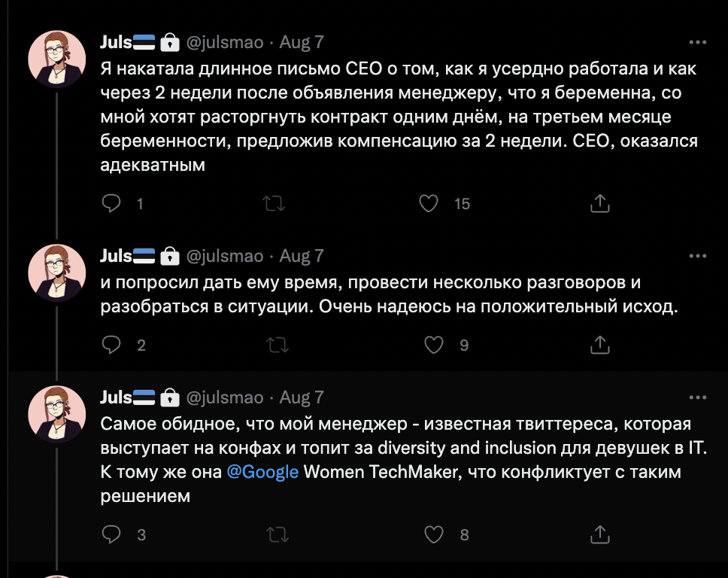Open more options on the highlighted tweet
The width and height of the screenshot is (728, 578).
pos(699,397)
